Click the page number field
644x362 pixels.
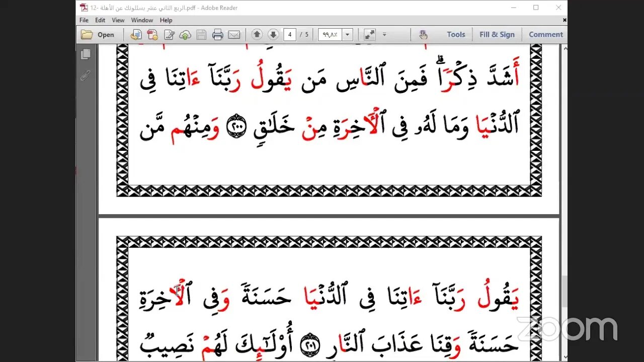[290, 35]
